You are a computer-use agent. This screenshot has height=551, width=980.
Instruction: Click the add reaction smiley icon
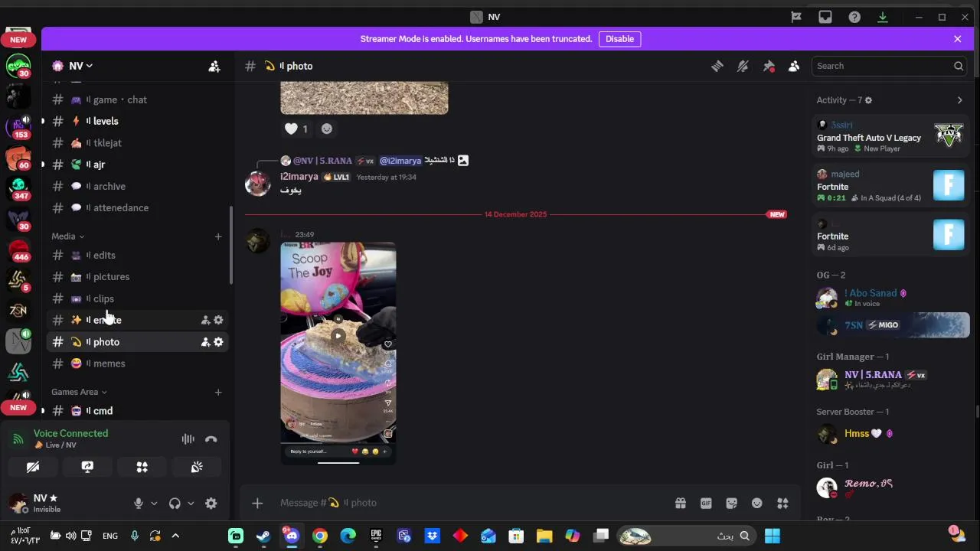(327, 129)
